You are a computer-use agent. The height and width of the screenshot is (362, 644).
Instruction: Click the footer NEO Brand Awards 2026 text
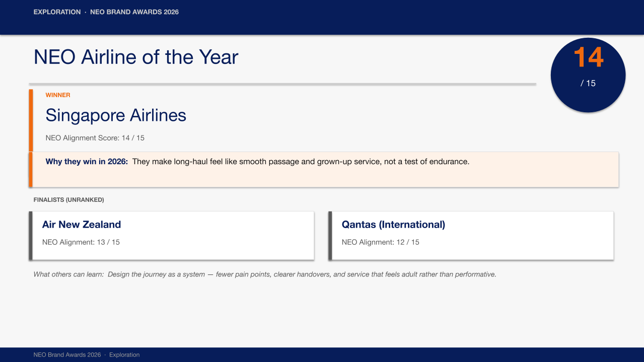[67, 355]
